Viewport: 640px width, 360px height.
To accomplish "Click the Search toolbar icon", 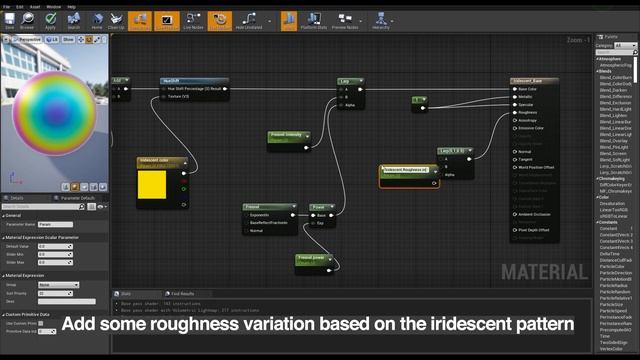I will tap(74, 20).
